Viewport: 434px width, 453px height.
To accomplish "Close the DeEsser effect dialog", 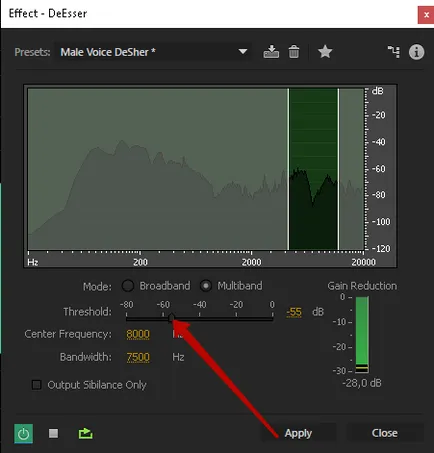I will click(385, 433).
